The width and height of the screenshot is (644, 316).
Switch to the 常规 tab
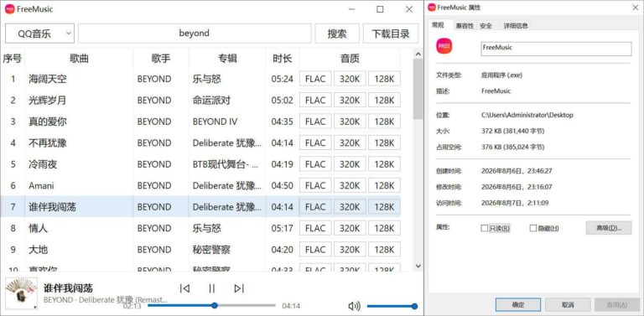438,25
